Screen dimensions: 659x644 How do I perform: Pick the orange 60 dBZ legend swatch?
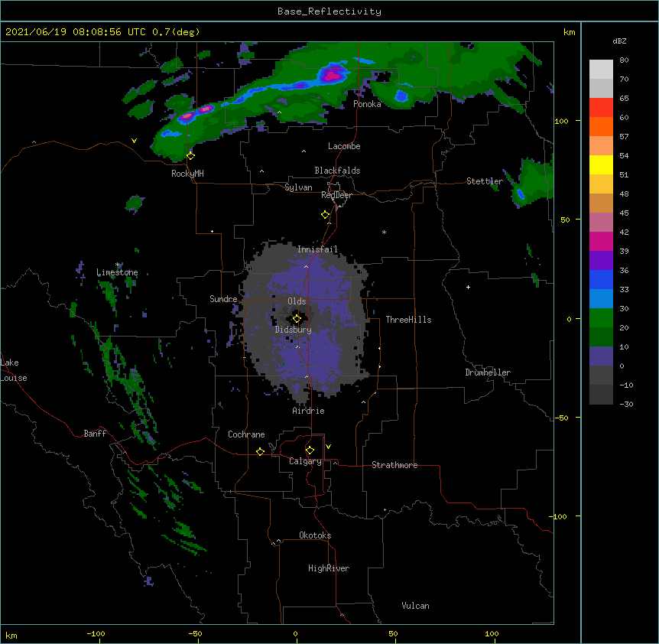click(601, 126)
